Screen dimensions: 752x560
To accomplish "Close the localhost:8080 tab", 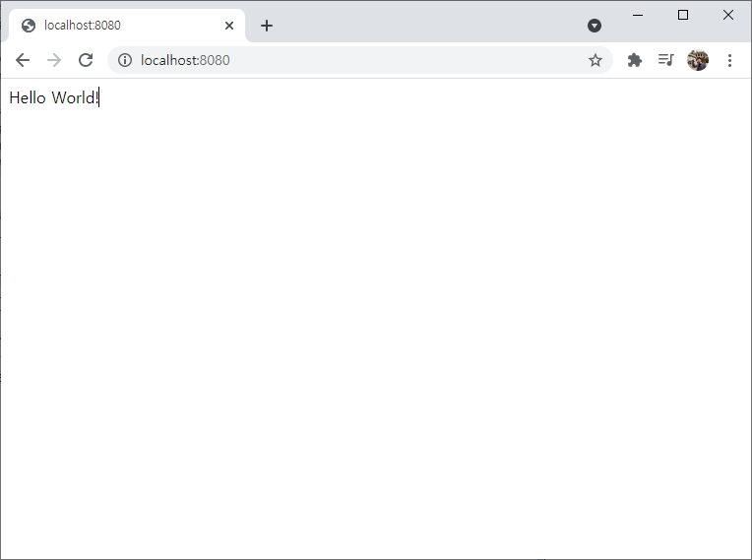I will tap(229, 26).
